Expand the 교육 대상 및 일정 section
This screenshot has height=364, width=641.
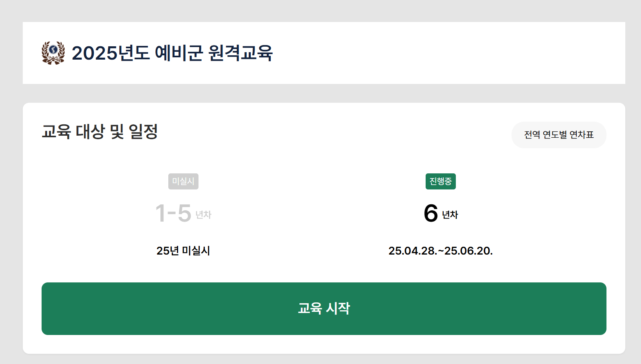tap(100, 132)
